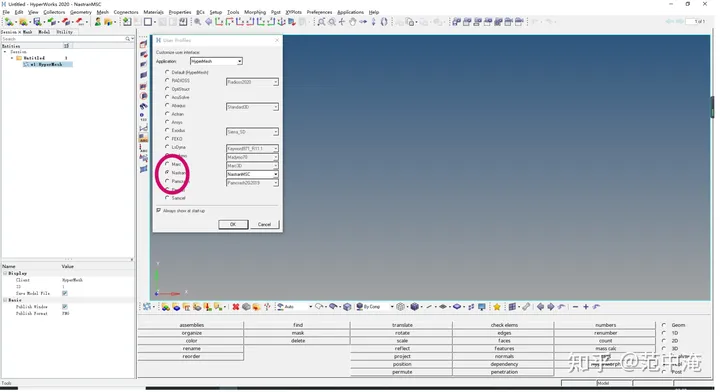Select the HyperMesh session tree item
The width and height of the screenshot is (720, 392).
click(48, 65)
